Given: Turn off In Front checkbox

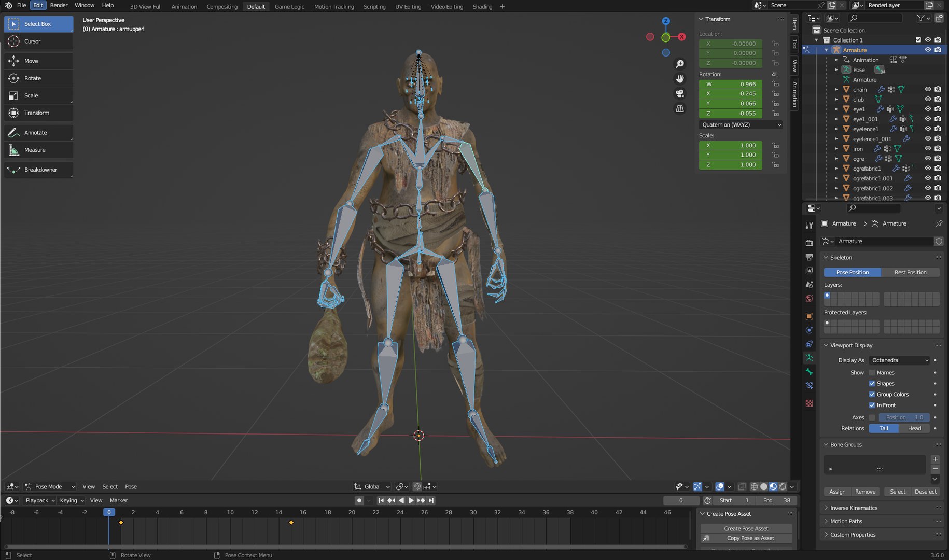Looking at the screenshot, I should pyautogui.click(x=872, y=405).
